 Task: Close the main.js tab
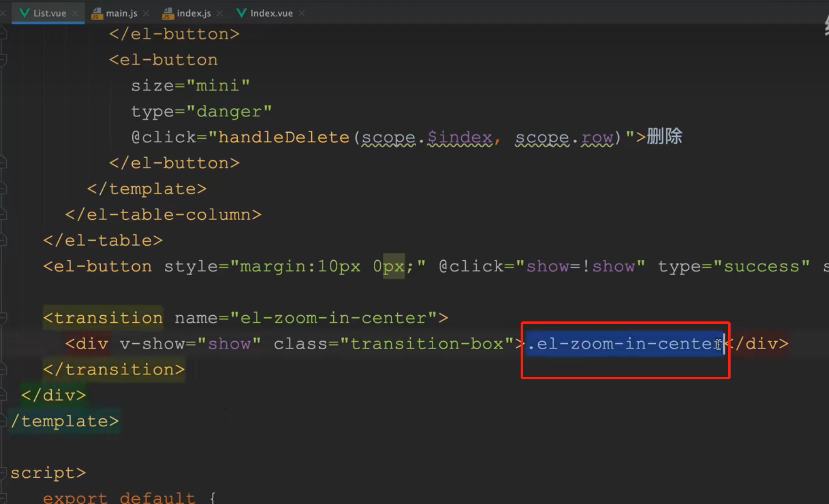(x=146, y=14)
